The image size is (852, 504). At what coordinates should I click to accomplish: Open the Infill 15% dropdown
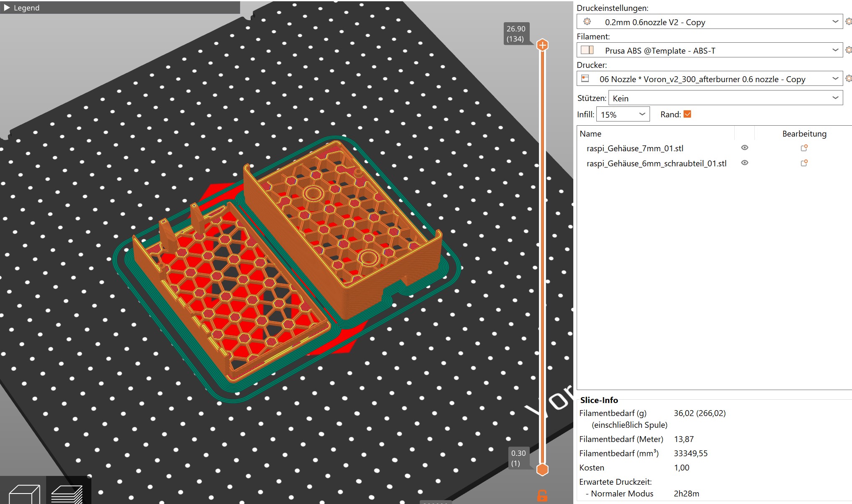pyautogui.click(x=623, y=114)
